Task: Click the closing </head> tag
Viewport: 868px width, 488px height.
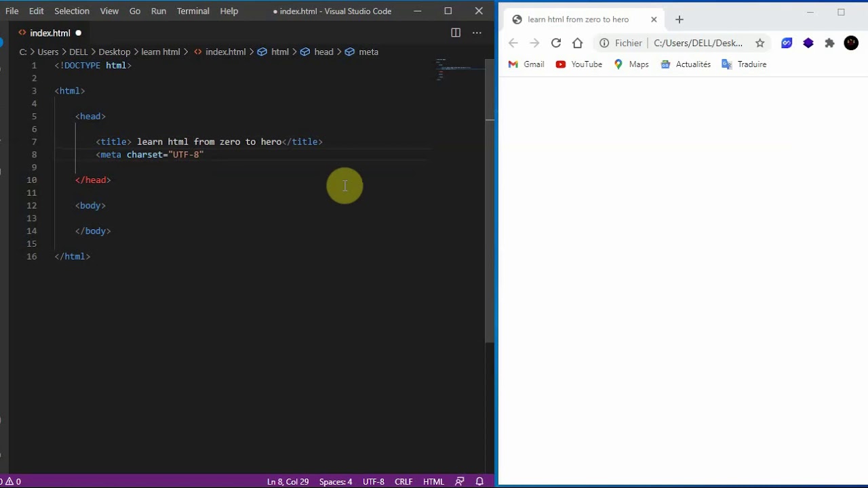Action: 93,180
